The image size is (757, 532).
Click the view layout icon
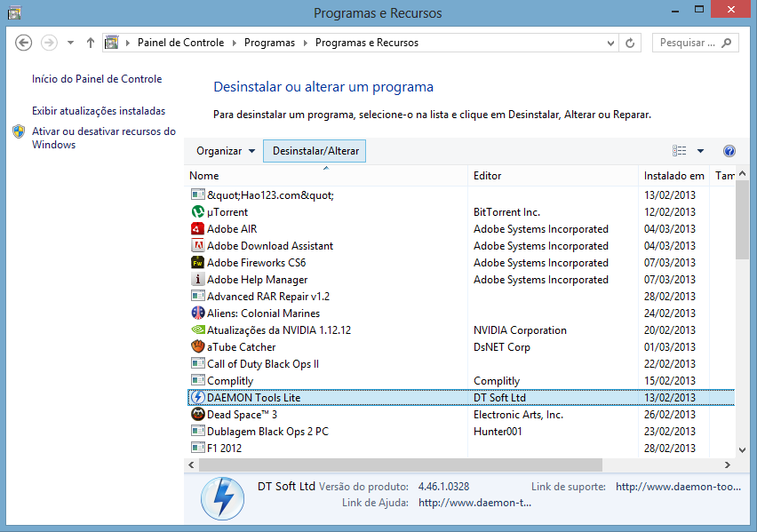pyautogui.click(x=680, y=151)
